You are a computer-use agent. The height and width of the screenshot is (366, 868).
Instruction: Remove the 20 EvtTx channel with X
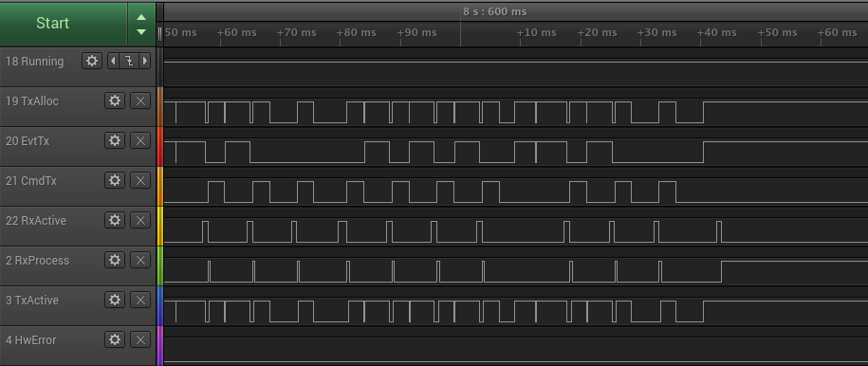point(140,140)
